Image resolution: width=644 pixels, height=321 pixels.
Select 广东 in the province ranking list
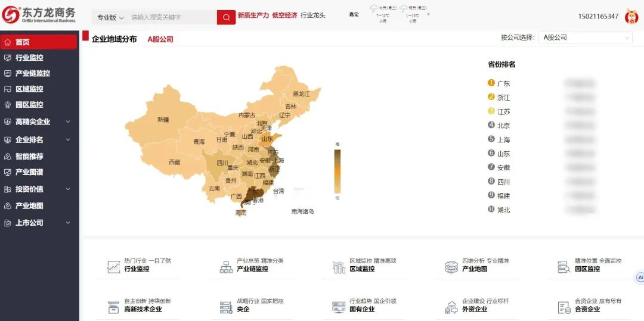503,83
